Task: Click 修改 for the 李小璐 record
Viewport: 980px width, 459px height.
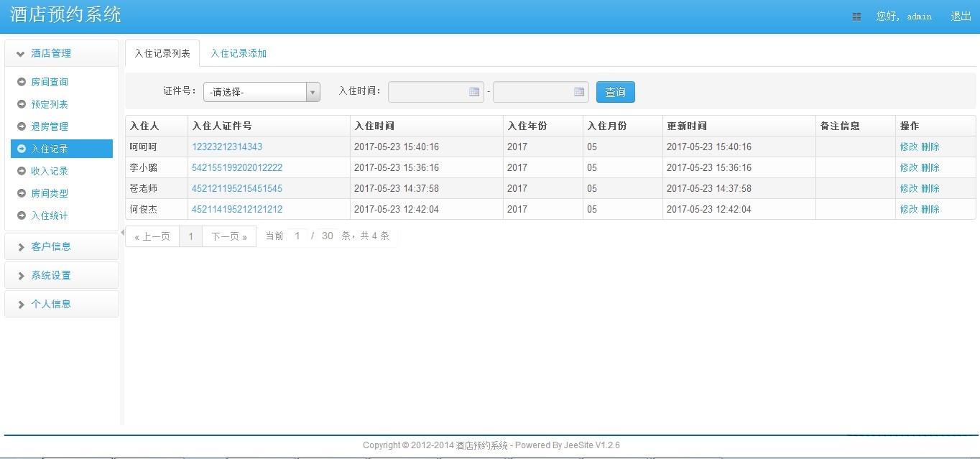Action: coord(909,167)
